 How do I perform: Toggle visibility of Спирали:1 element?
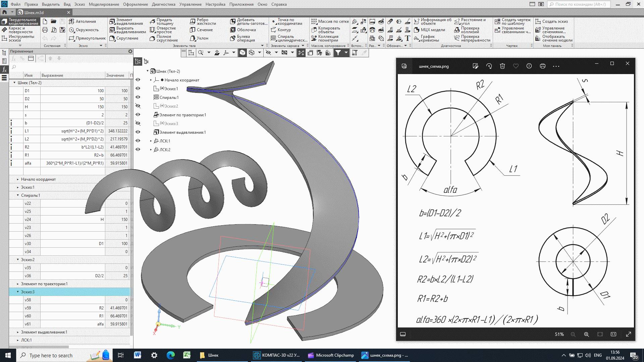139,97
